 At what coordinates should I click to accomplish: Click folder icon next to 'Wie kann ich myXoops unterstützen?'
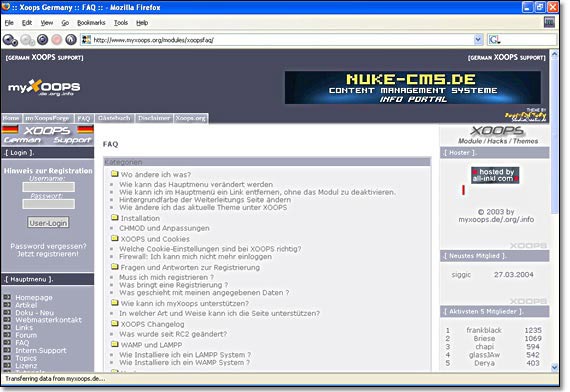pyautogui.click(x=115, y=303)
